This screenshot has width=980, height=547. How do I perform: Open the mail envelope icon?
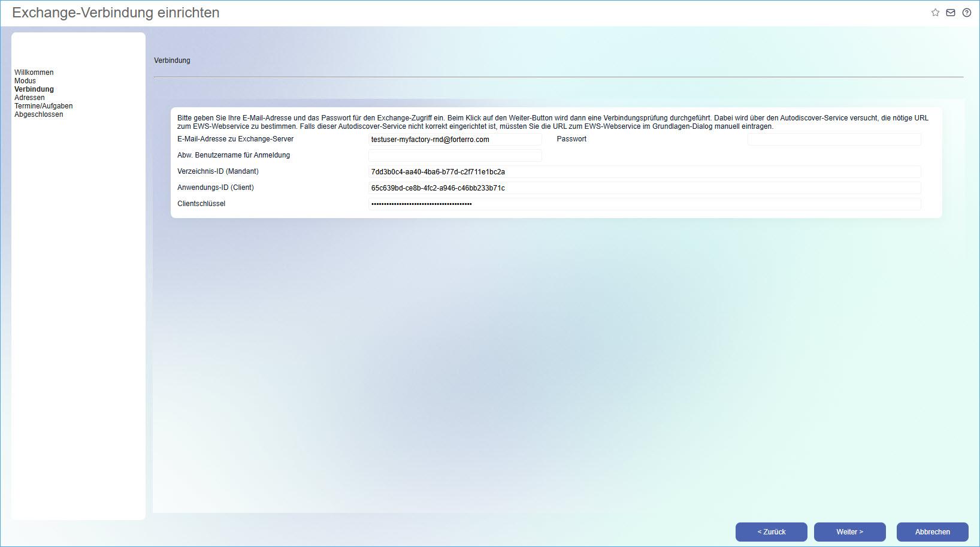pyautogui.click(x=951, y=13)
